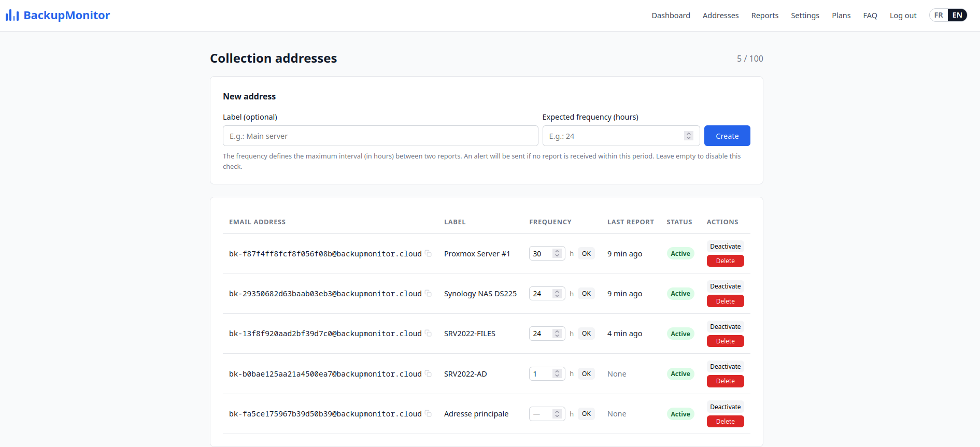Open the Dashboard page

(671, 16)
